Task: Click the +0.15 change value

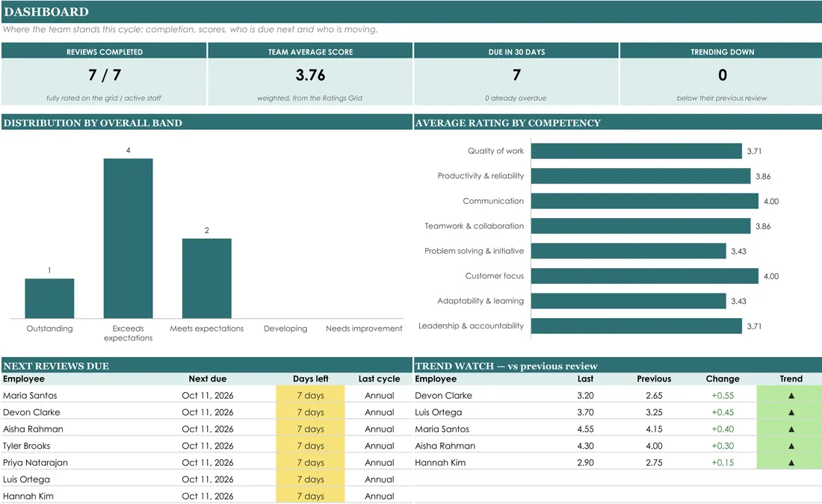Action: coord(723,463)
